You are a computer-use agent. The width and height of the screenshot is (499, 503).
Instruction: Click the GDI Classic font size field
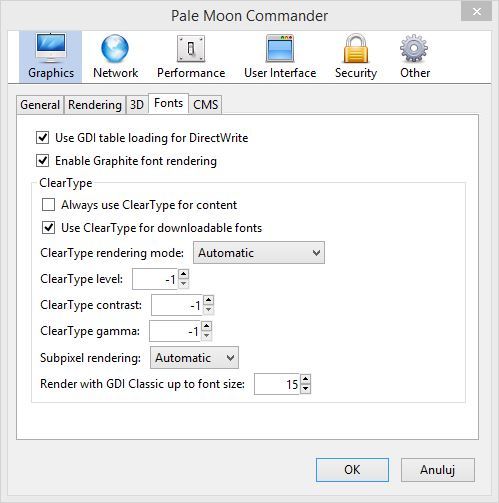pyautogui.click(x=277, y=384)
